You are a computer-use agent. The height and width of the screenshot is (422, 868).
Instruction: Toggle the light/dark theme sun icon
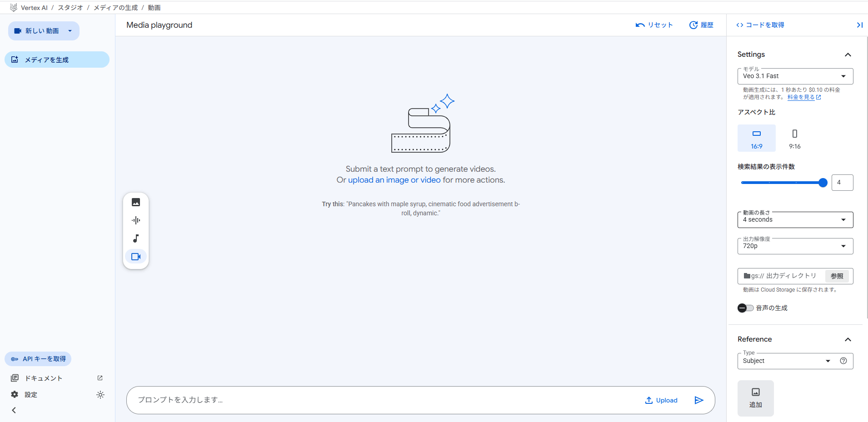[100, 395]
